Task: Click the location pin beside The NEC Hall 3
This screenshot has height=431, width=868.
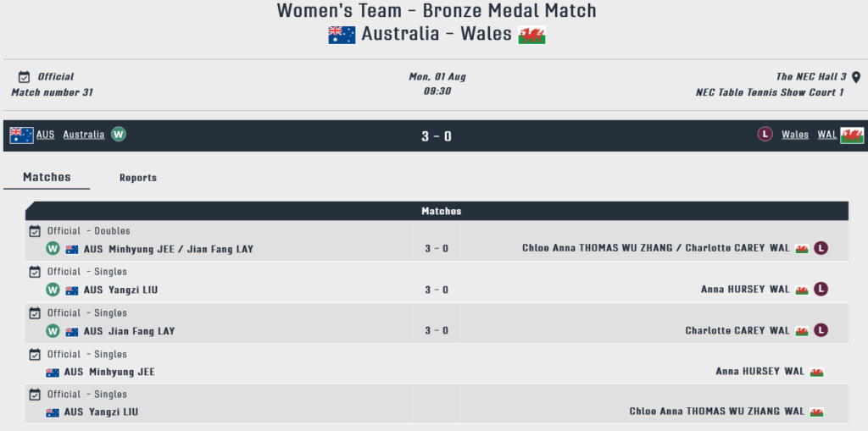Action: pos(856,77)
